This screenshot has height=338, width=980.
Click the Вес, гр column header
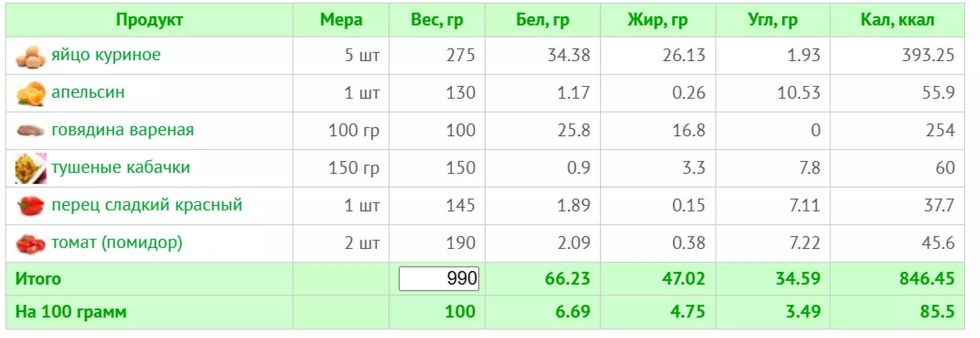(437, 20)
